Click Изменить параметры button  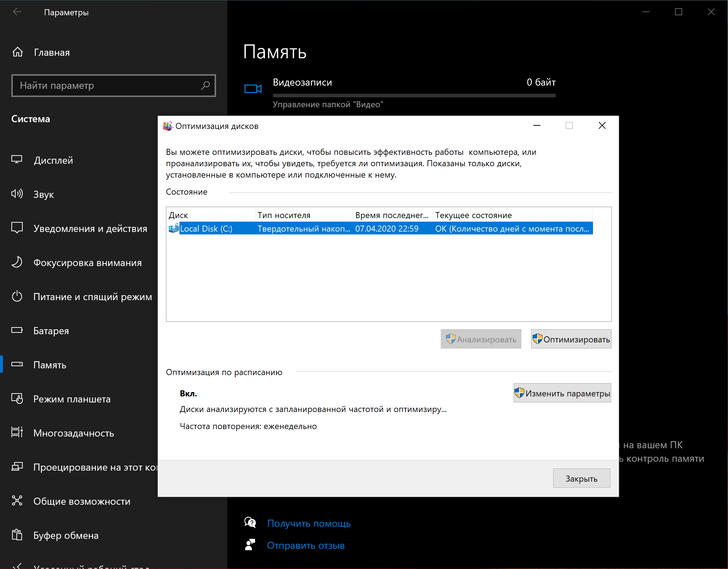[562, 393]
